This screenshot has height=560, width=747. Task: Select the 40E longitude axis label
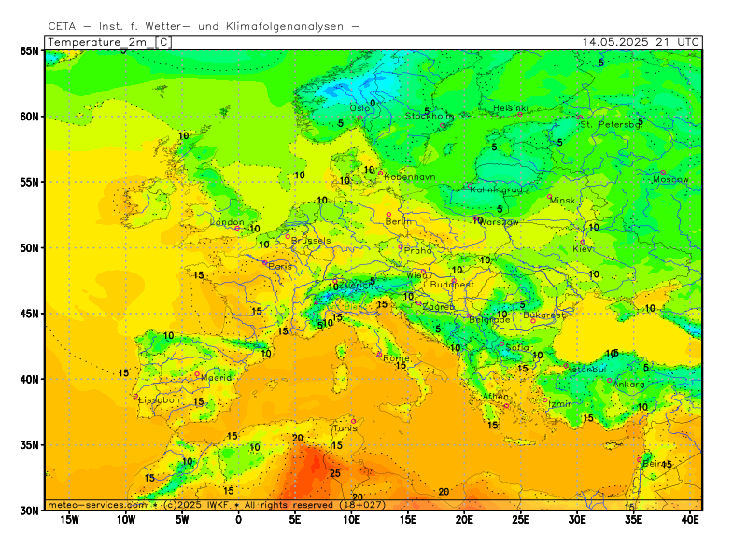click(x=690, y=520)
